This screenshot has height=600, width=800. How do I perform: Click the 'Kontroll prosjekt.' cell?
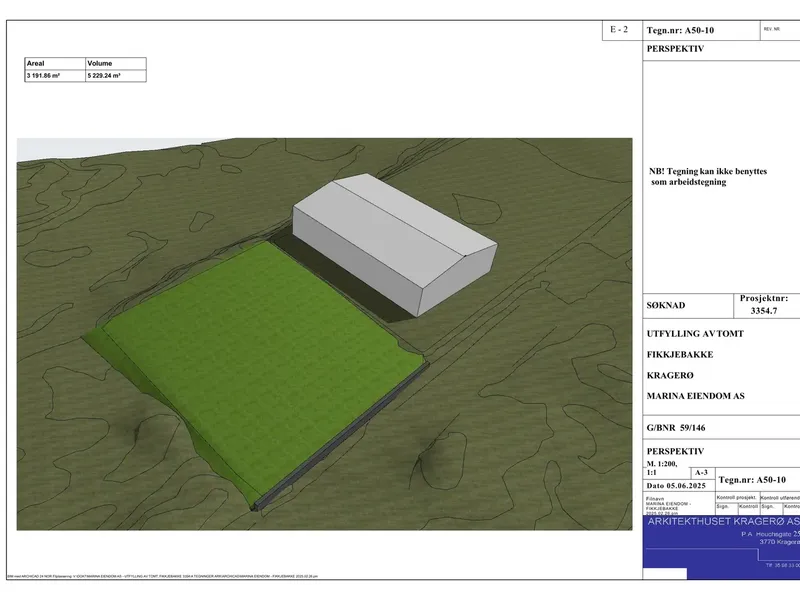pyautogui.click(x=736, y=497)
